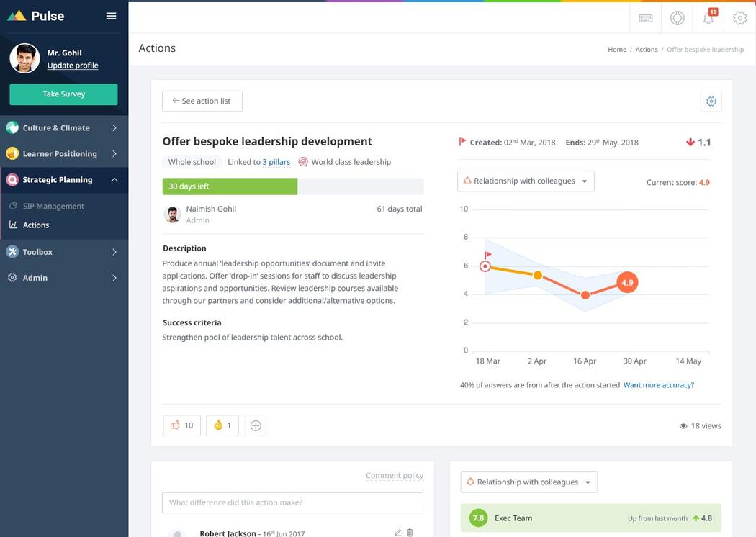756x537 pixels.
Task: Click the lifebuoy help icon
Action: (x=677, y=18)
